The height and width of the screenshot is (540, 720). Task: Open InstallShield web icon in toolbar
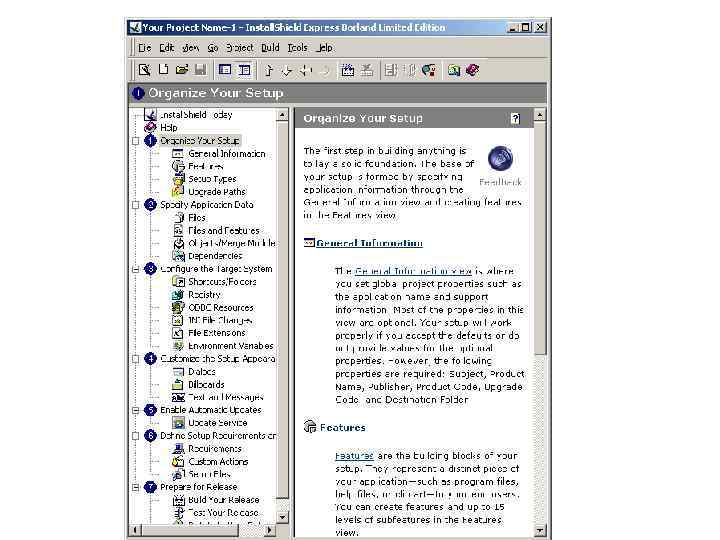(454, 70)
